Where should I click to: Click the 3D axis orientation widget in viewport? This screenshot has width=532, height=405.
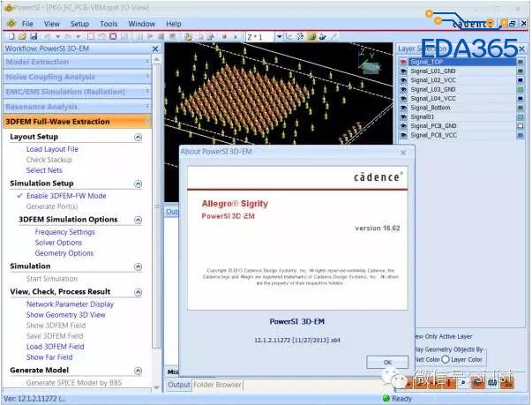pos(369,63)
